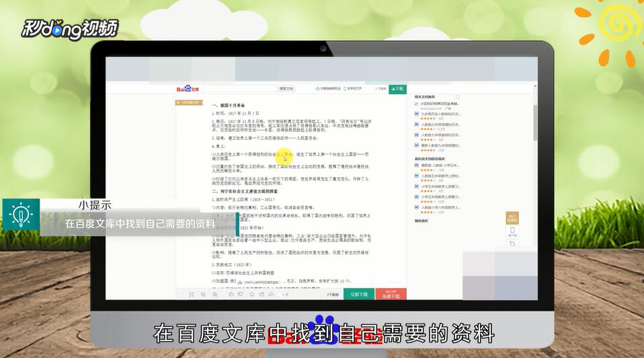Click the refresh icon beside 相关文档推荐
Image resolution: width=644 pixels, height=358 pixels.
pos(458,97)
